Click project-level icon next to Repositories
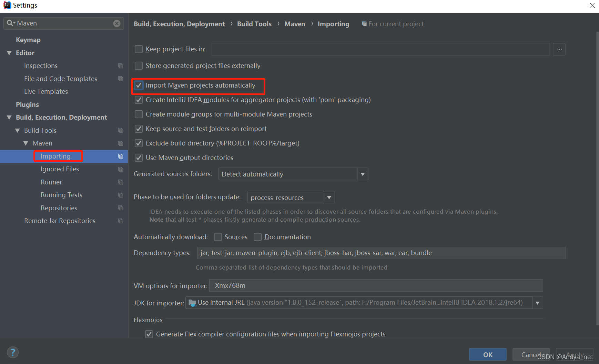This screenshot has width=599, height=364. [120, 208]
